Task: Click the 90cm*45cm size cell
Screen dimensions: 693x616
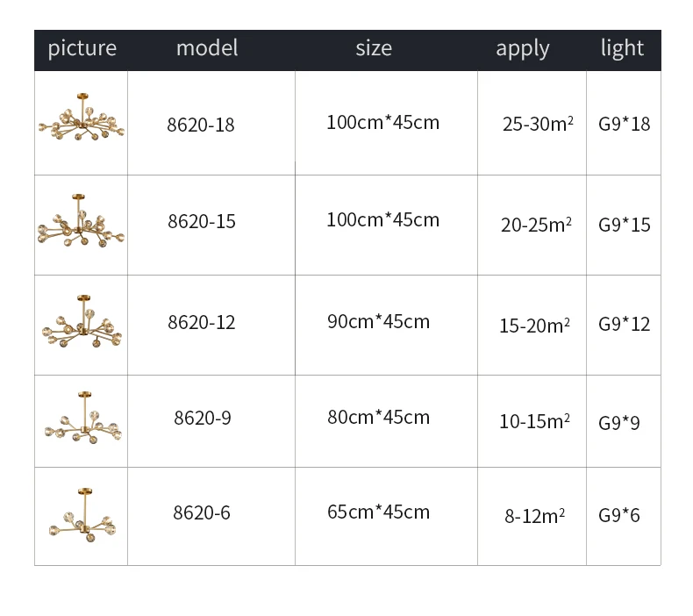Action: [378, 321]
